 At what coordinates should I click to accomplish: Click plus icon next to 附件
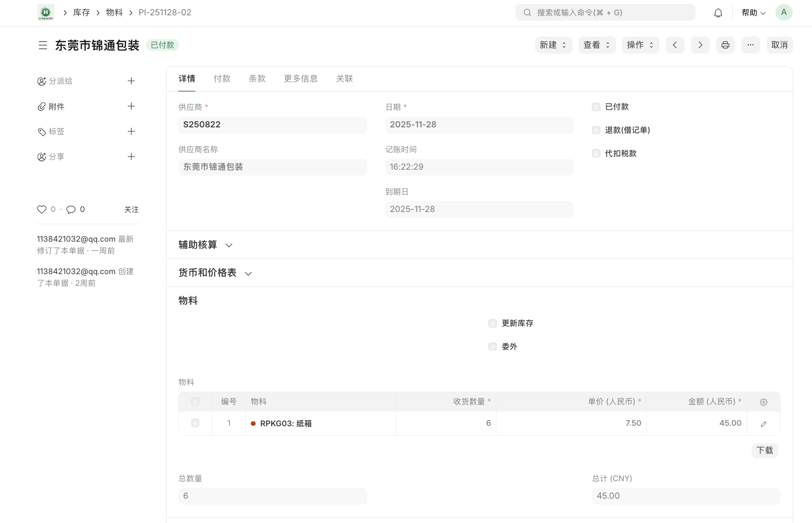[x=131, y=107]
